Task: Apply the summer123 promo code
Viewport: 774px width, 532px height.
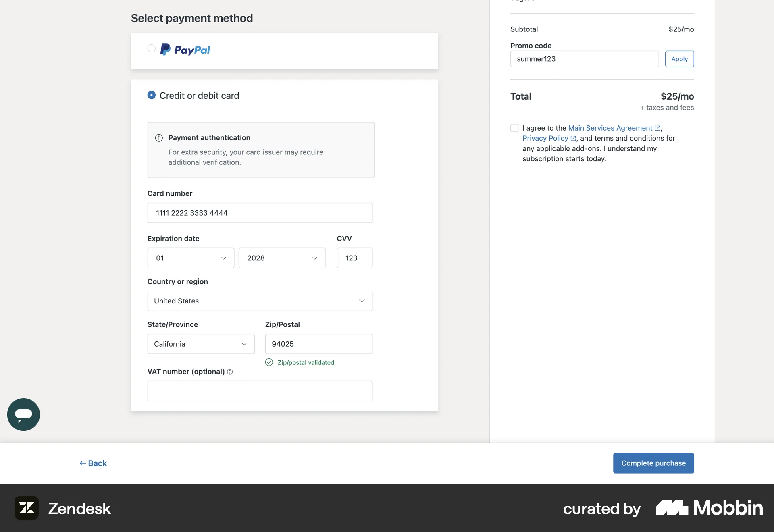Action: pos(679,59)
